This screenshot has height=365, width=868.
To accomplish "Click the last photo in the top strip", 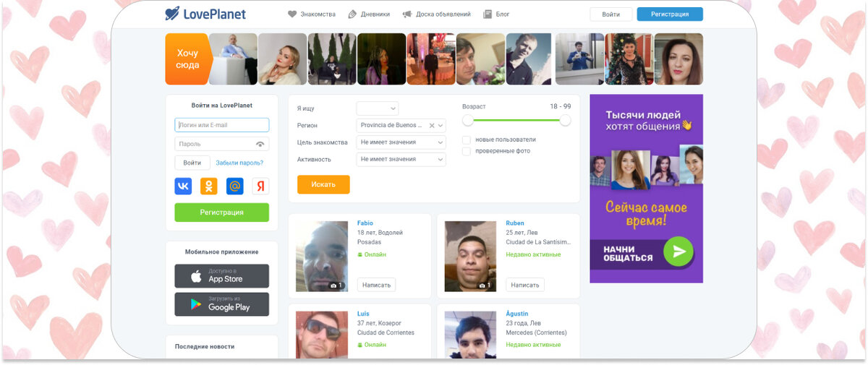I will 678,59.
